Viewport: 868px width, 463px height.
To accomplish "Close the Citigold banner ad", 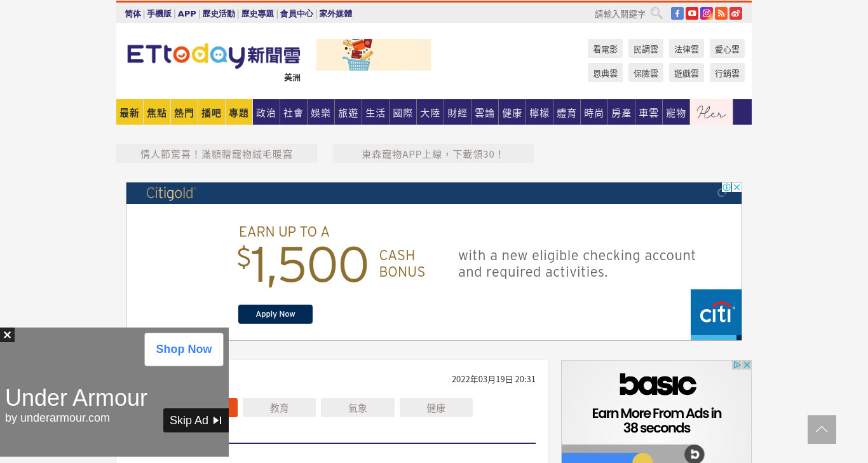I will 737,187.
